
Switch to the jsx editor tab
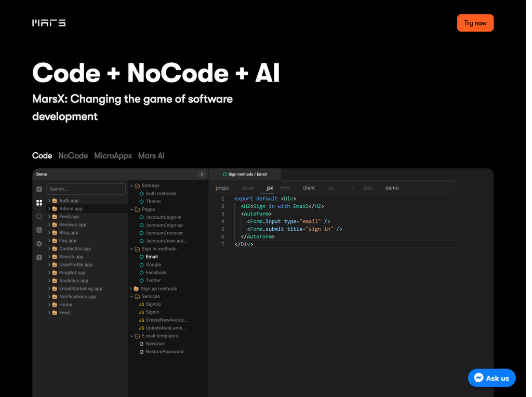[x=270, y=188]
